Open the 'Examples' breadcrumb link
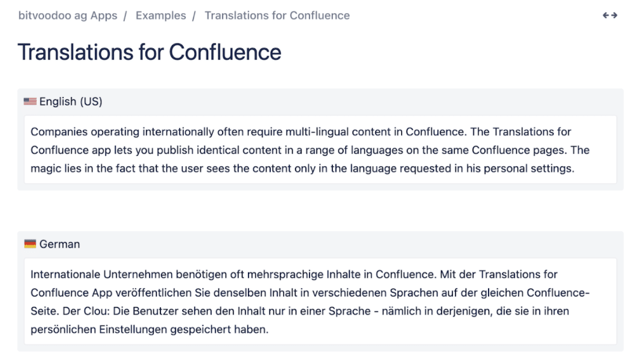Image resolution: width=643 pixels, height=364 pixels. point(160,15)
